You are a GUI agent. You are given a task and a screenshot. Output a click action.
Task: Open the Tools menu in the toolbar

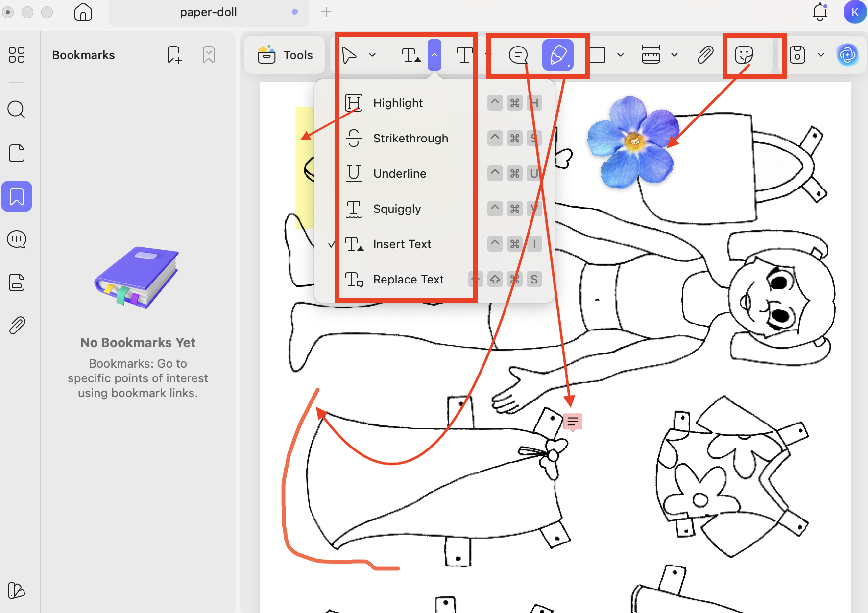(x=284, y=55)
